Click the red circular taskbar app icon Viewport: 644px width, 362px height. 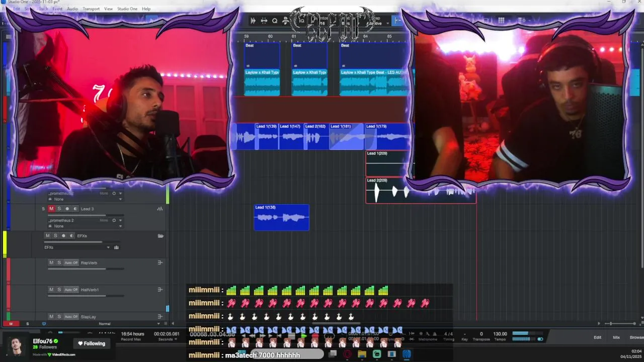[347, 354]
